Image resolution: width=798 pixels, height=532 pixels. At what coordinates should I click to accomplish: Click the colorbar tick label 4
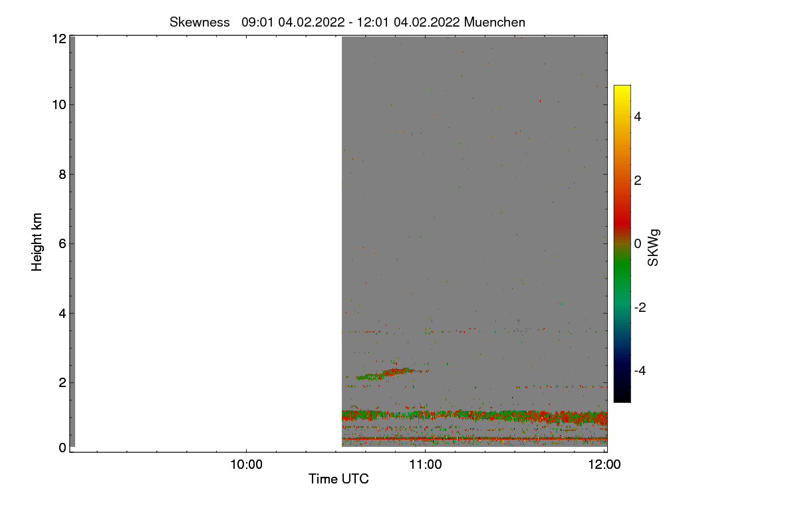coord(638,116)
